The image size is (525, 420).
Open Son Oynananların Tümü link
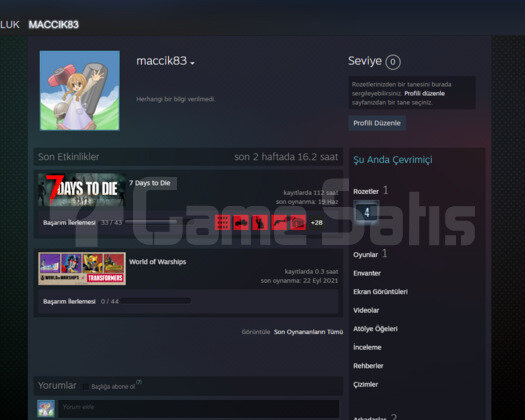pyautogui.click(x=308, y=332)
